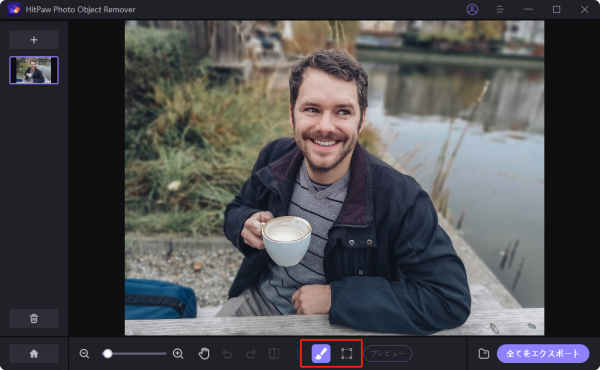Minimize the HitPaw window
The image size is (600, 370).
(x=528, y=9)
